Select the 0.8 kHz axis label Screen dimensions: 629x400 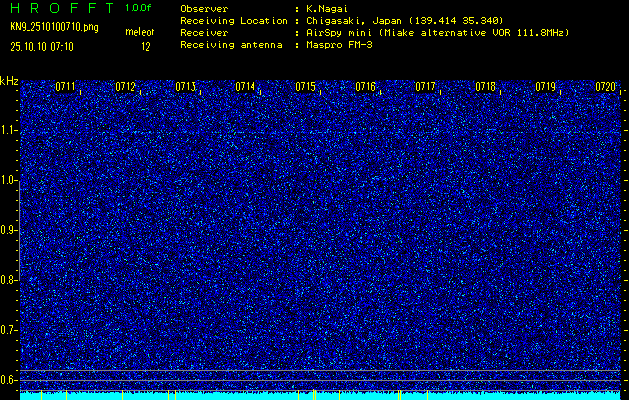coord(9,280)
